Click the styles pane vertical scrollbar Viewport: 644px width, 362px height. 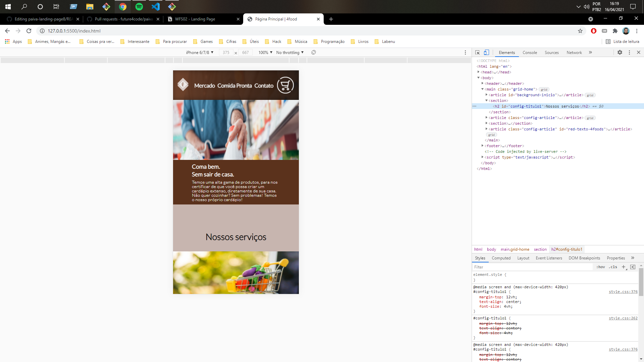pyautogui.click(x=641, y=282)
